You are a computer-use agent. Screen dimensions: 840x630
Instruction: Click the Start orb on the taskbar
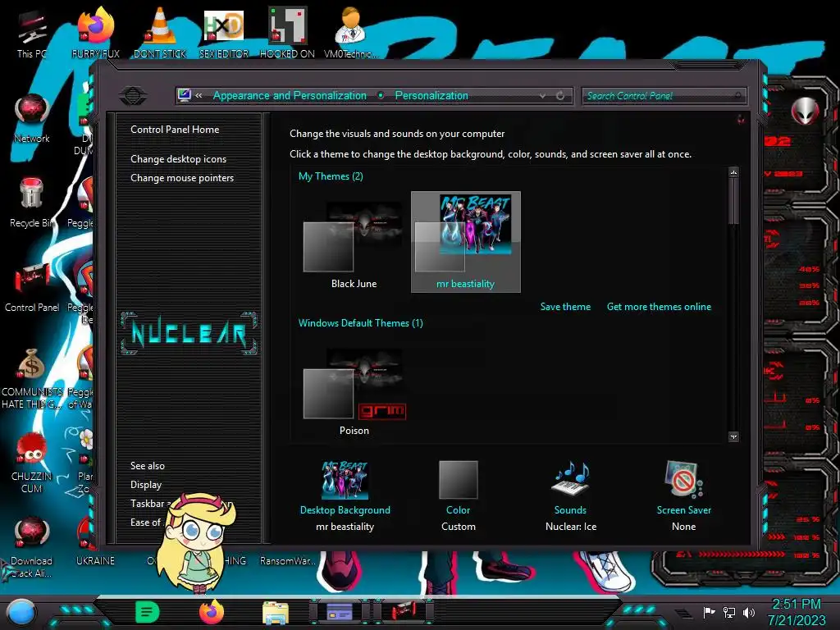[21, 612]
